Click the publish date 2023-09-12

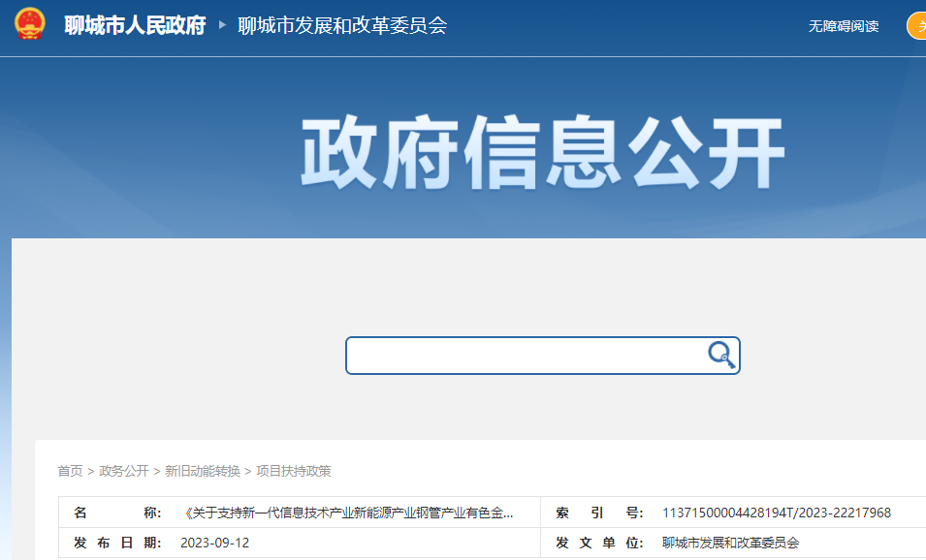coord(214,543)
